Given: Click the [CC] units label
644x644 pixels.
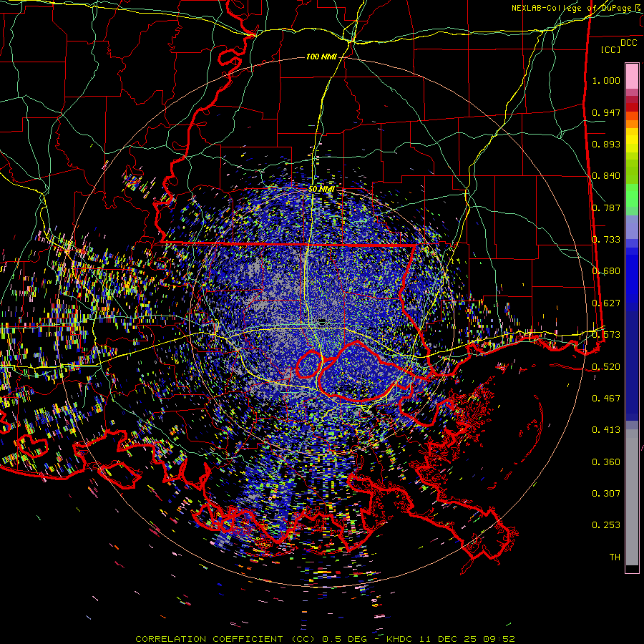Looking at the screenshot, I should [x=611, y=49].
